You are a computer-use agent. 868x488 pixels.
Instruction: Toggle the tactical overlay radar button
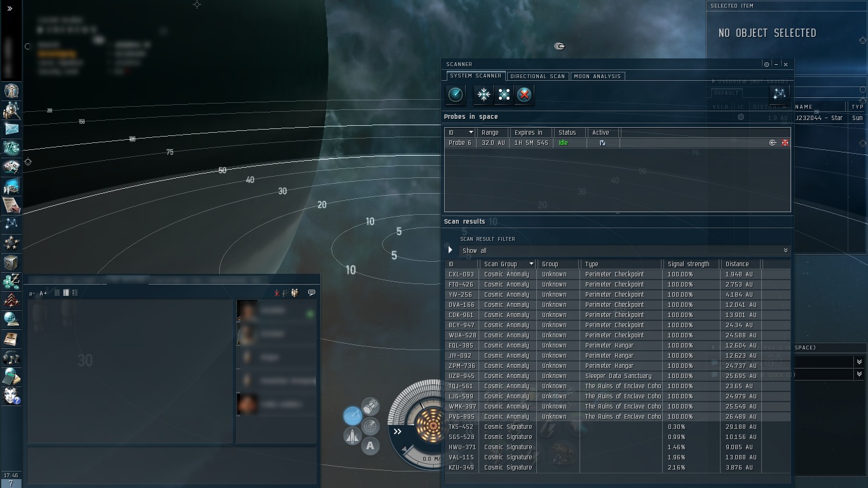coord(370,426)
